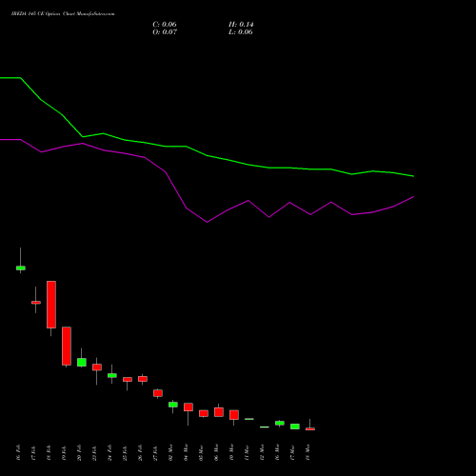Viewport: 476px width, 476px height.
Task: Click the '10 Mar' date axis label
Action: [231, 452]
